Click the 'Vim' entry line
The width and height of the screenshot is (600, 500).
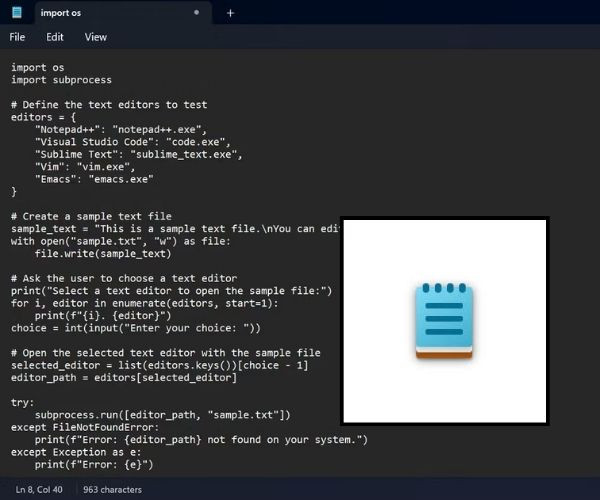pyautogui.click(x=85, y=167)
